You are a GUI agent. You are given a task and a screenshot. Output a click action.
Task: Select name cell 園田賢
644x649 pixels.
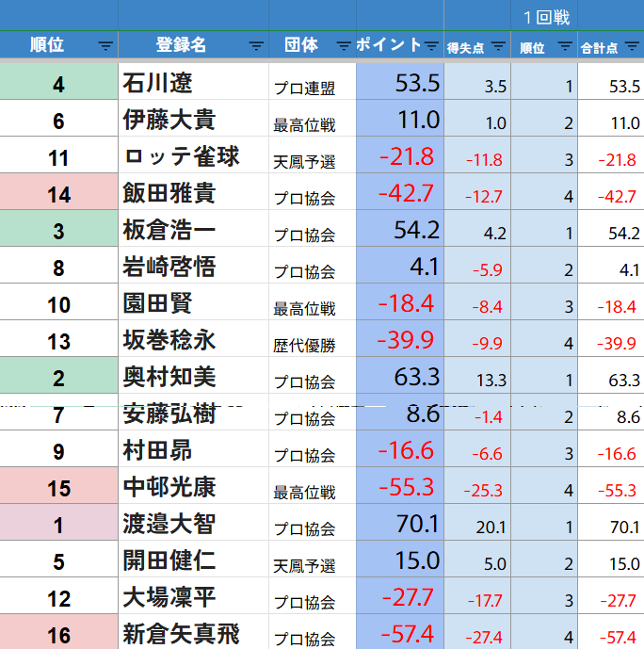(194, 302)
